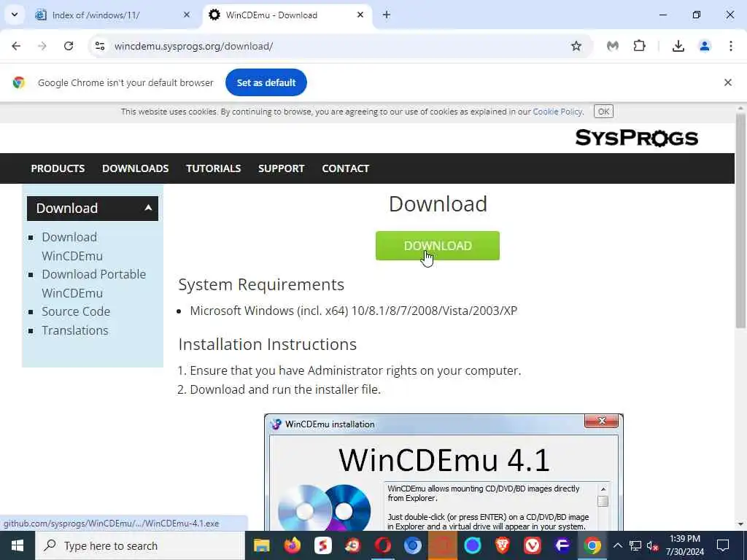
Task: Open the Chrome profile avatar
Action: (x=705, y=46)
